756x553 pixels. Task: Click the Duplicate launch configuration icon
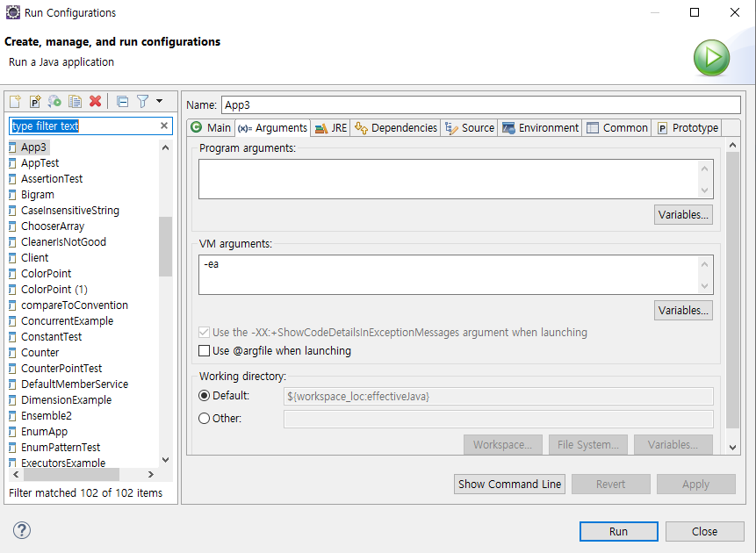tap(75, 101)
